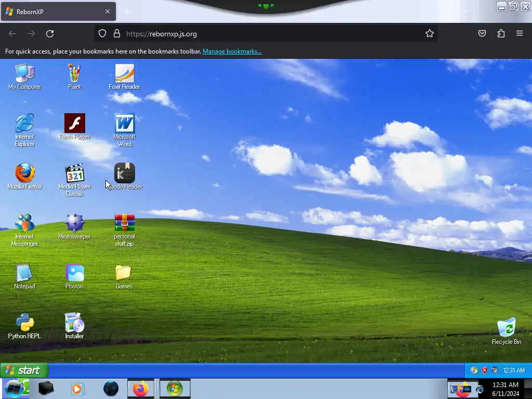Viewport: 532px width, 399px height.
Task: Select the Notepad desktop icon
Action: [24, 276]
